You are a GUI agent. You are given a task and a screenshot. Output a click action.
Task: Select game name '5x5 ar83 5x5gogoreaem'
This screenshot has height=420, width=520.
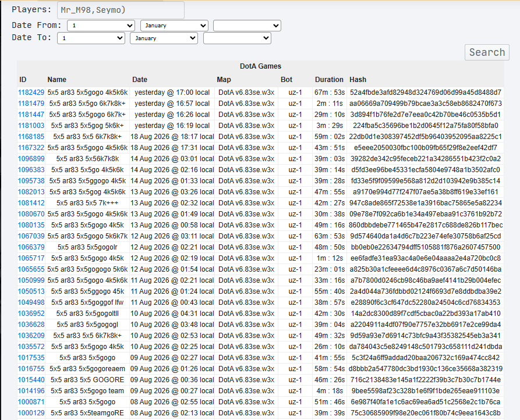[87, 369]
